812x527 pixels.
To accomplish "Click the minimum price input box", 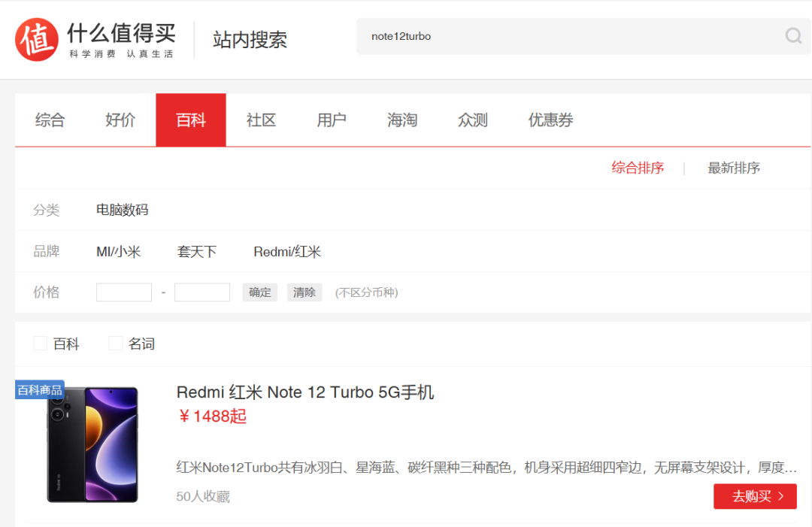I will click(124, 292).
